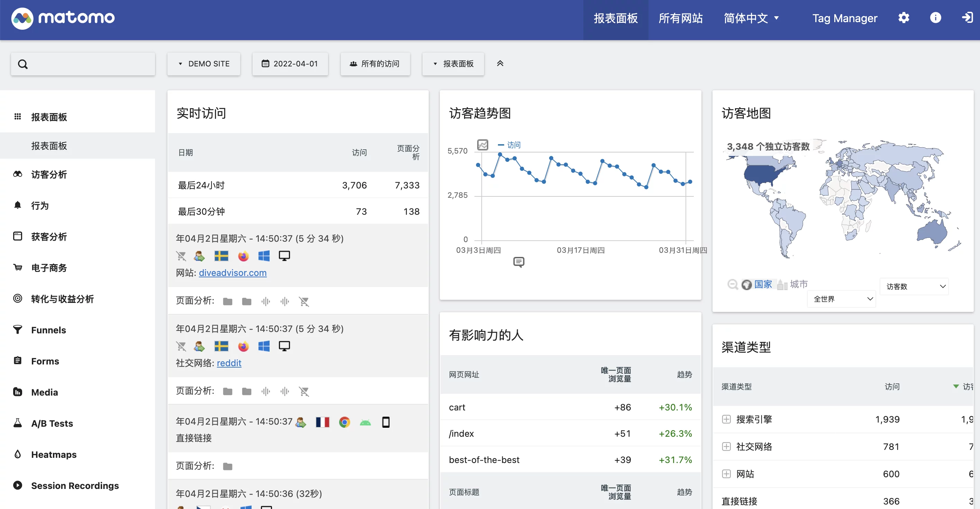This screenshot has width=980, height=509.
Task: Click the Heatmaps droplet icon in sidebar
Action: click(x=18, y=454)
